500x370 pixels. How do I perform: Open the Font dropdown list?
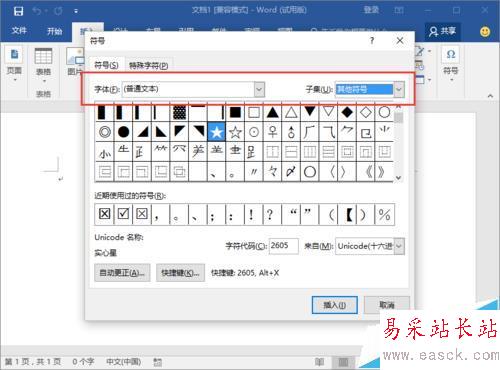(x=260, y=89)
